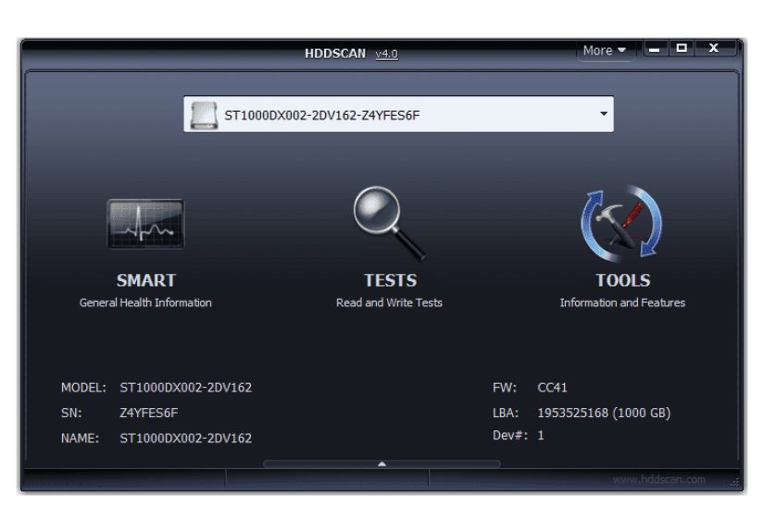
Task: Click the Dev# value 1
Action: pyautogui.click(x=540, y=435)
